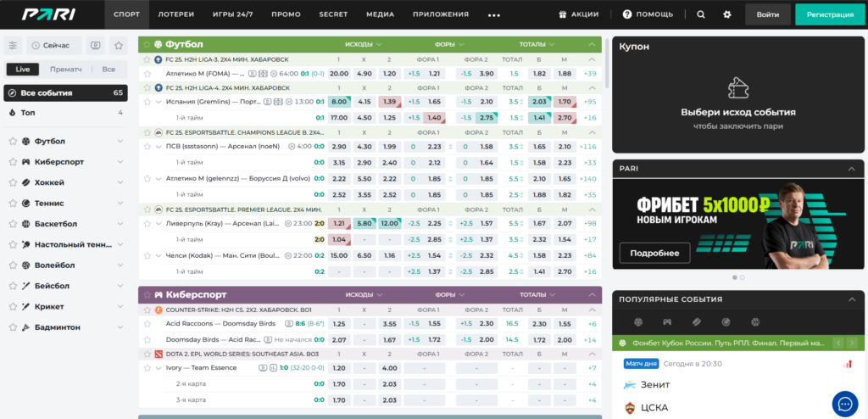
Task: Open Помощь help section
Action: [648, 14]
